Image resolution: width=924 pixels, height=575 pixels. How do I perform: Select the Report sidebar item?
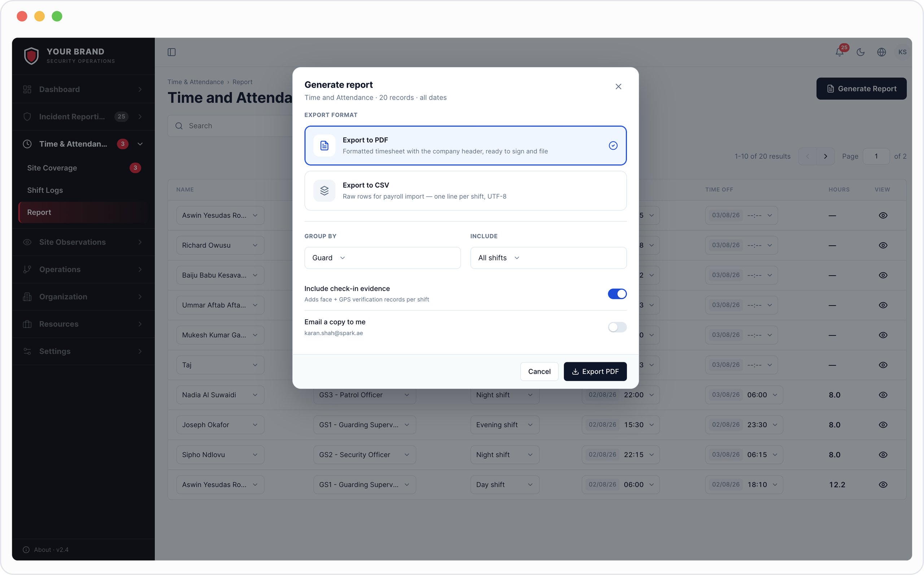(83, 212)
